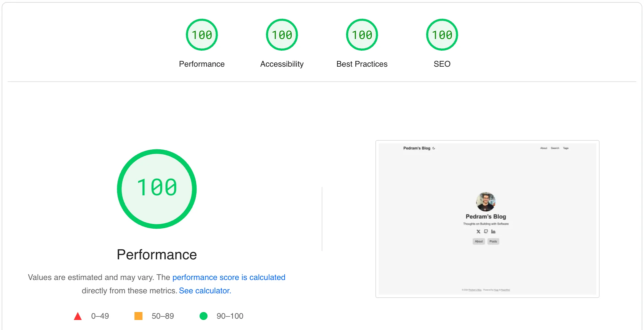Screen dimensions: 644x330
Task: Click the SEO 100 gauge
Action: [442, 35]
